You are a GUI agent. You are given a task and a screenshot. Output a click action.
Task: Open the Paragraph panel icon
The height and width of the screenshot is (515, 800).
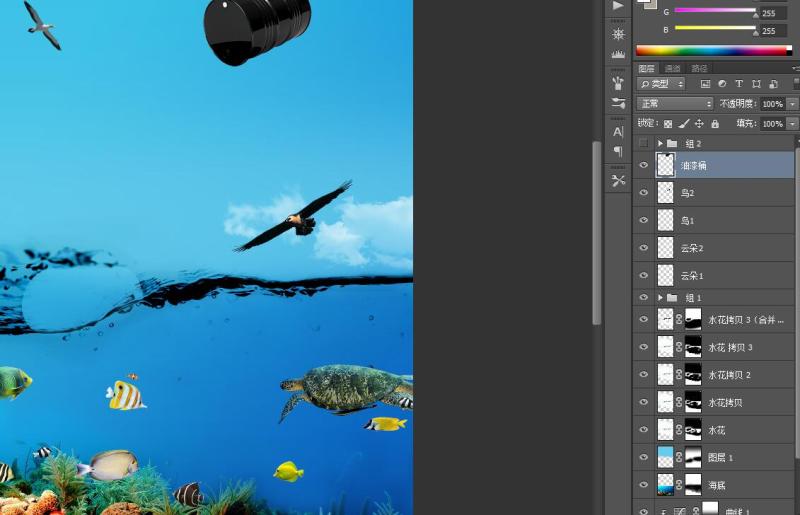pyautogui.click(x=618, y=151)
